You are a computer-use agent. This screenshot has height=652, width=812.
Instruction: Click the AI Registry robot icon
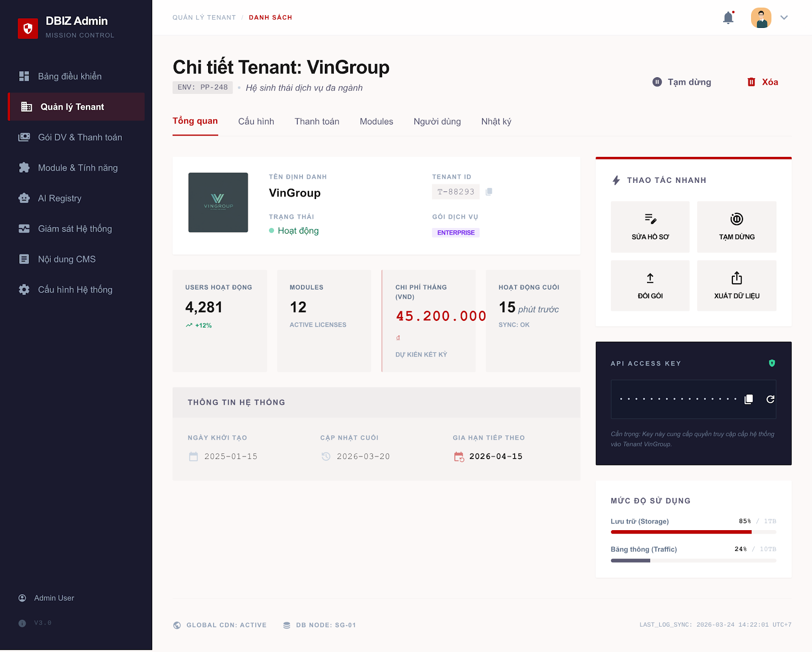click(x=24, y=198)
